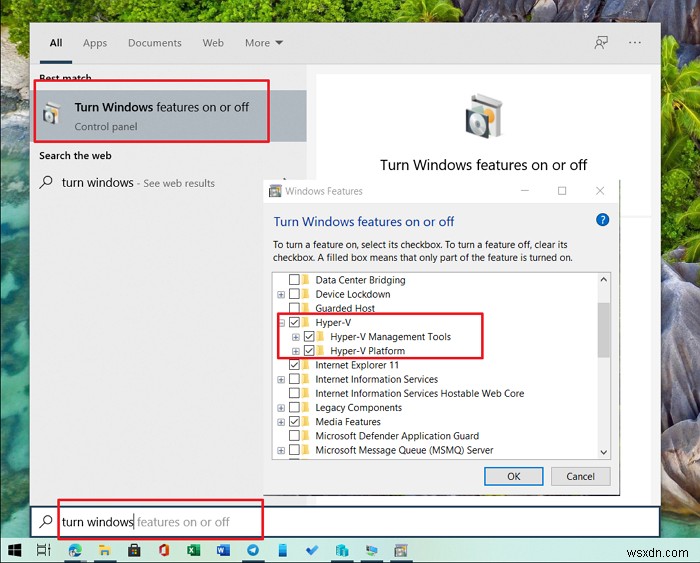Viewport: 700px width, 563px height.
Task: Uncheck Hyper-V Management Tools
Action: 309,336
